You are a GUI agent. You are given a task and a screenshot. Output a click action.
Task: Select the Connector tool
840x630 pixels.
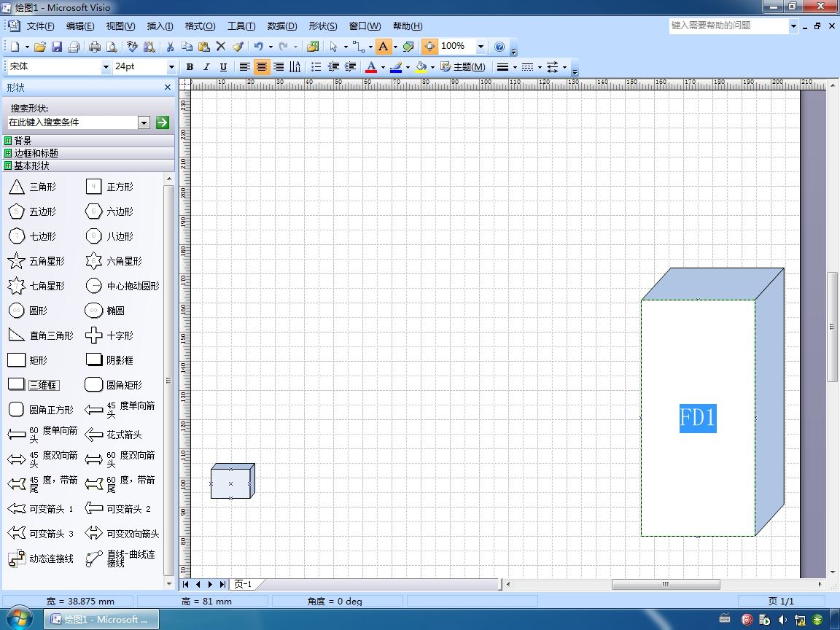coord(358,47)
